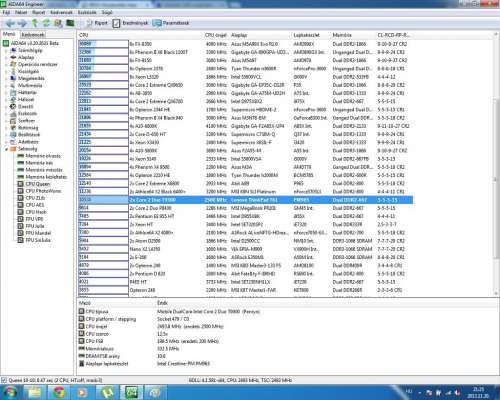Image resolution: width=500 pixels, height=400 pixels.
Task: Expand the Háttértár tree node
Action: point(6,92)
